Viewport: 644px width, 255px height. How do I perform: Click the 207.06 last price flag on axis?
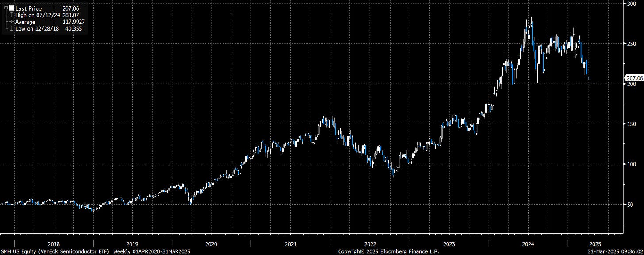point(633,78)
